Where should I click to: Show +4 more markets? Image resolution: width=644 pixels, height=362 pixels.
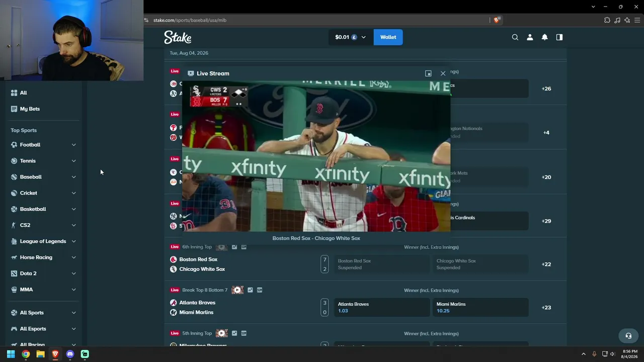click(x=546, y=133)
